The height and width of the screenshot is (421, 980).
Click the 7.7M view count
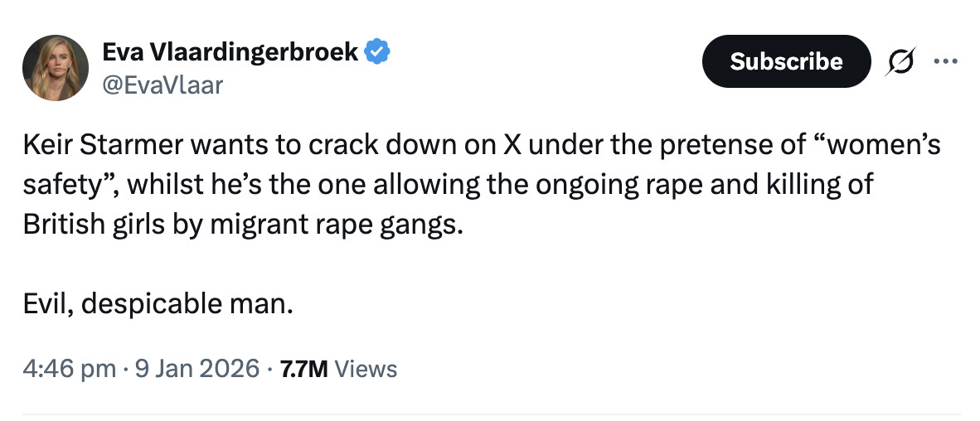(304, 369)
